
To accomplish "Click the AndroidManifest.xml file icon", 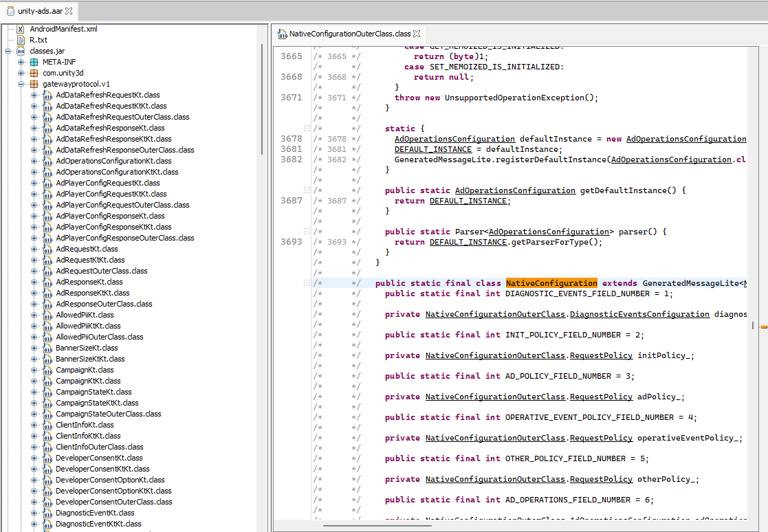I will tap(21, 29).
